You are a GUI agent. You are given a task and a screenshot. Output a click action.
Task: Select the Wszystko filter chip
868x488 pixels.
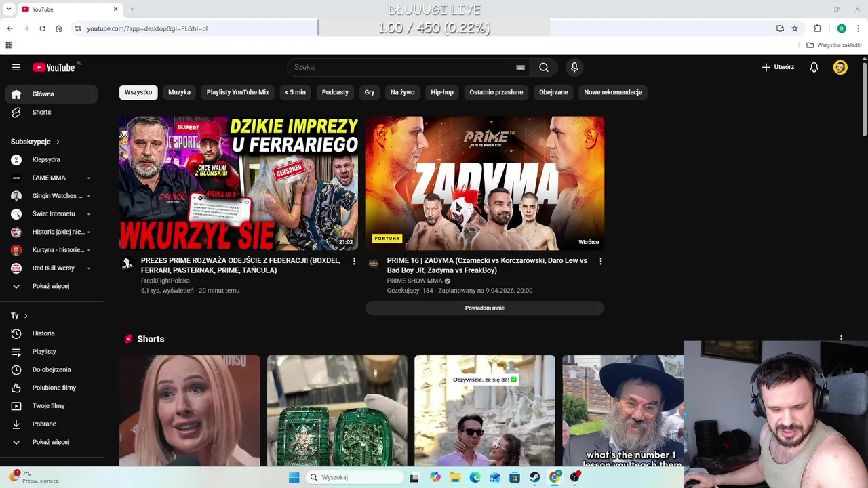pyautogui.click(x=138, y=92)
